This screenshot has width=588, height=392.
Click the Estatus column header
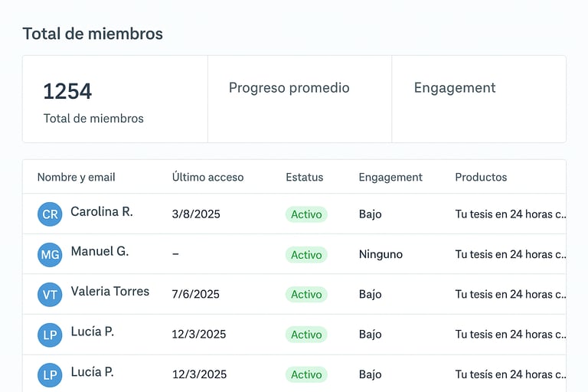coord(304,177)
